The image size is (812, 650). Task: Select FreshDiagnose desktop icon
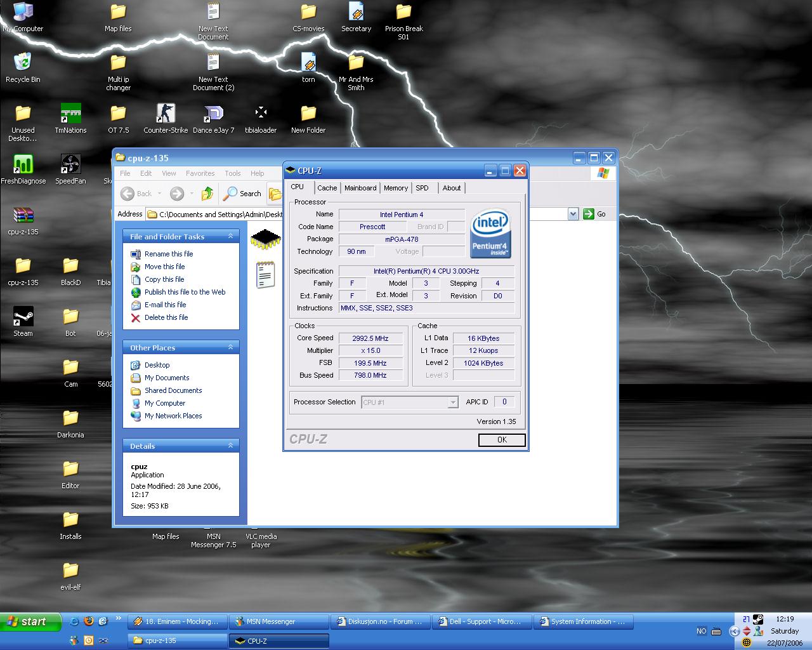click(x=23, y=169)
